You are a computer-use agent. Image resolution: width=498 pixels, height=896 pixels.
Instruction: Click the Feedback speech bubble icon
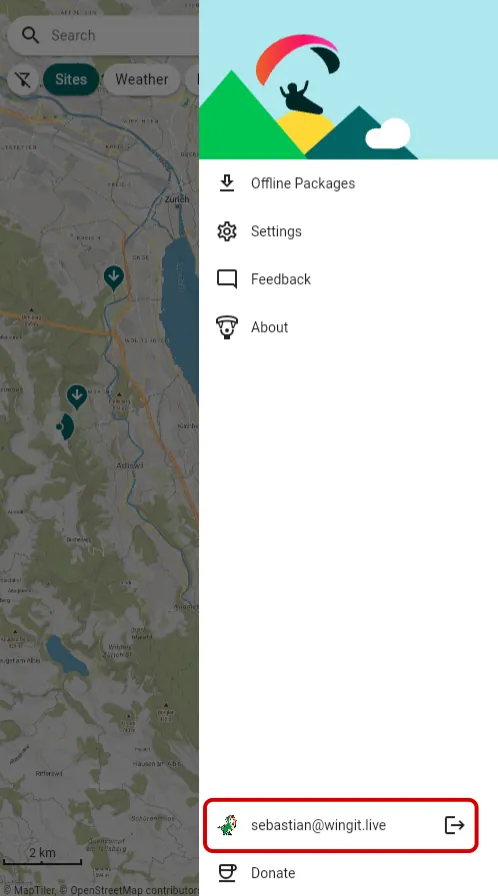tap(227, 279)
